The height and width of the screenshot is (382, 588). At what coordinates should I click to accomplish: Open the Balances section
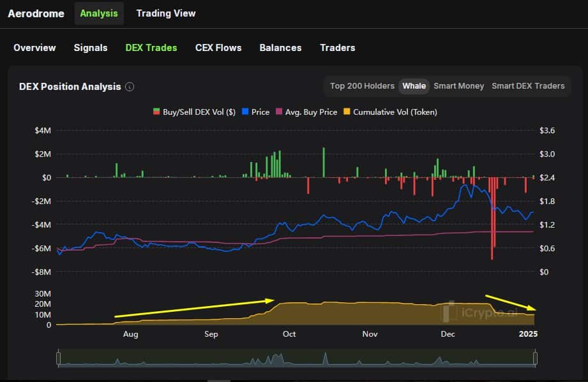280,48
